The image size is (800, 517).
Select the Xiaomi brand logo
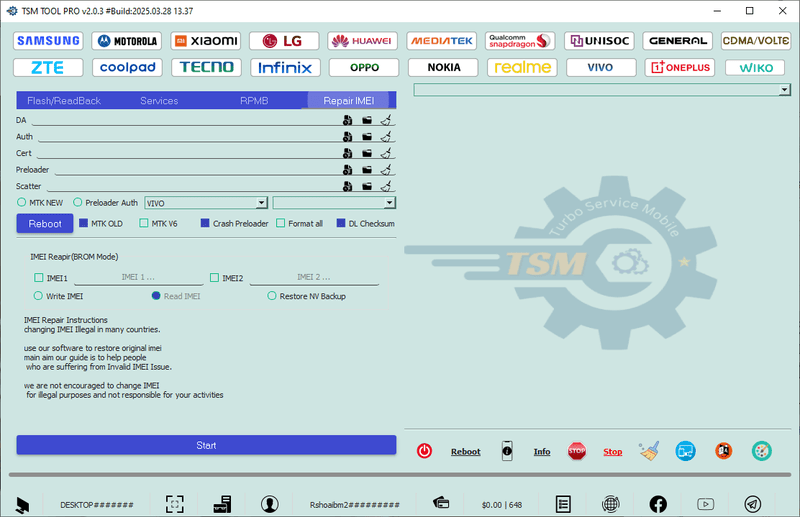(x=206, y=41)
